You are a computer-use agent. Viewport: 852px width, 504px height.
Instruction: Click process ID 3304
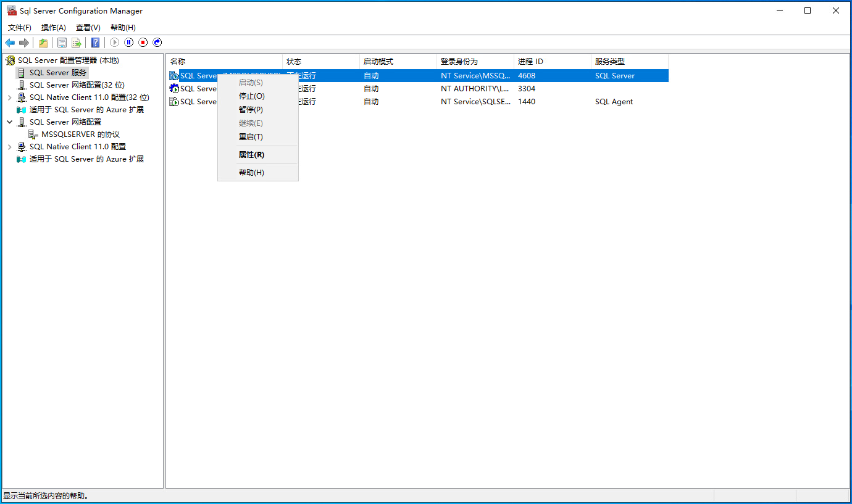click(527, 89)
